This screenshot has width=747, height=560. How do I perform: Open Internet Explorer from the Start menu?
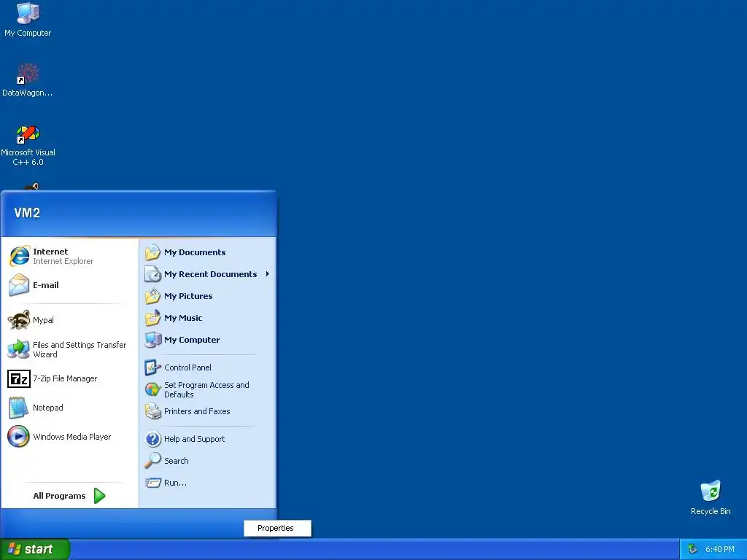[x=69, y=256]
